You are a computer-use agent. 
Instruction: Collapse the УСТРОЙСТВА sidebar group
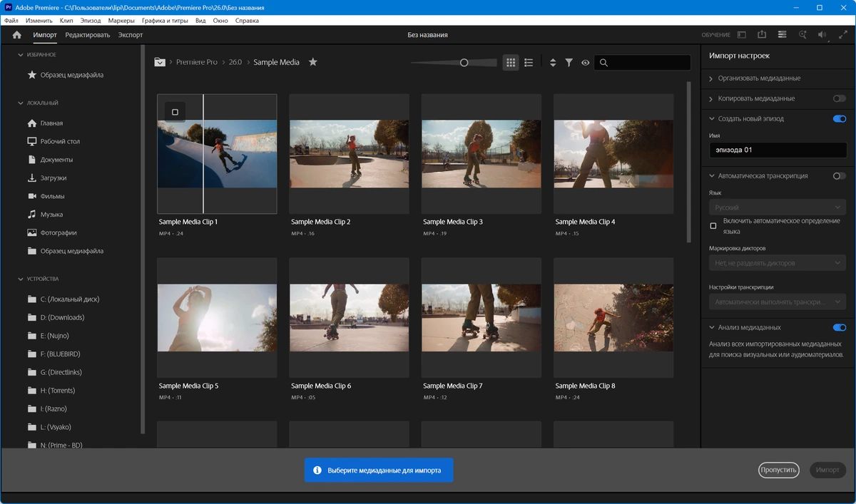[x=20, y=279]
